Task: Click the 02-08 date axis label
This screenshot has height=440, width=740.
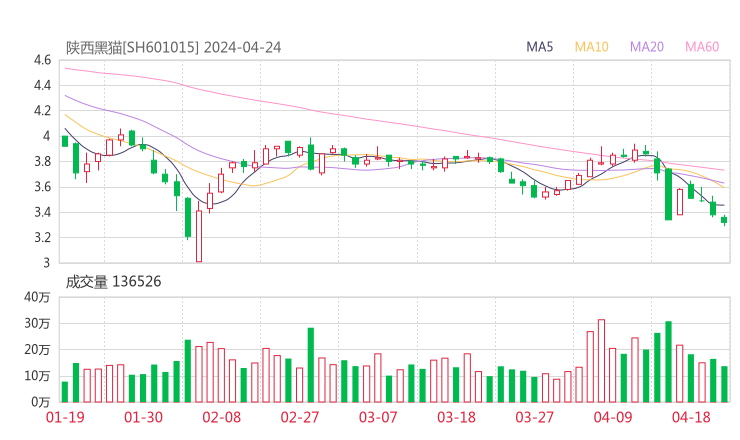Action: [x=222, y=417]
